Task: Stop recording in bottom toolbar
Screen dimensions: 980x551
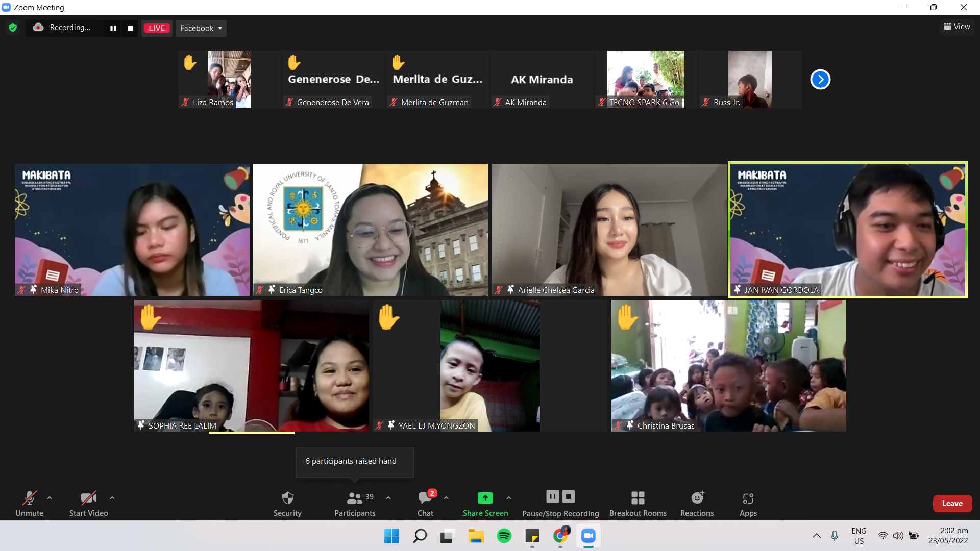Action: [569, 496]
